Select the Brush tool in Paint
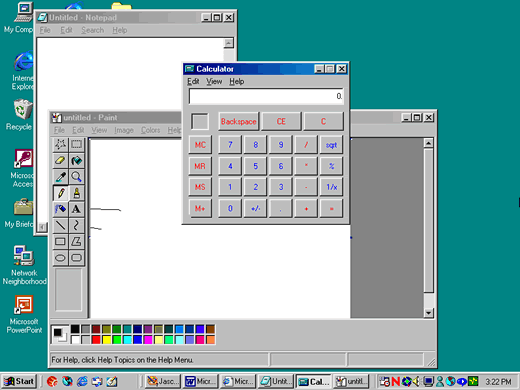This screenshot has width=520, height=390. 76,193
